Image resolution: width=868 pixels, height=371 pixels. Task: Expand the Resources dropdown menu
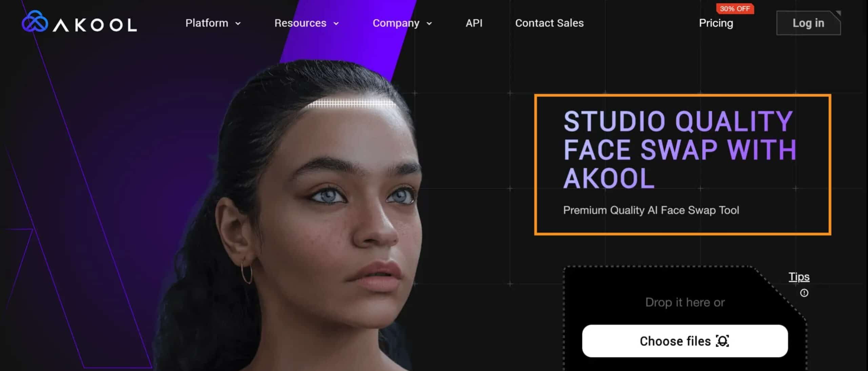click(306, 23)
